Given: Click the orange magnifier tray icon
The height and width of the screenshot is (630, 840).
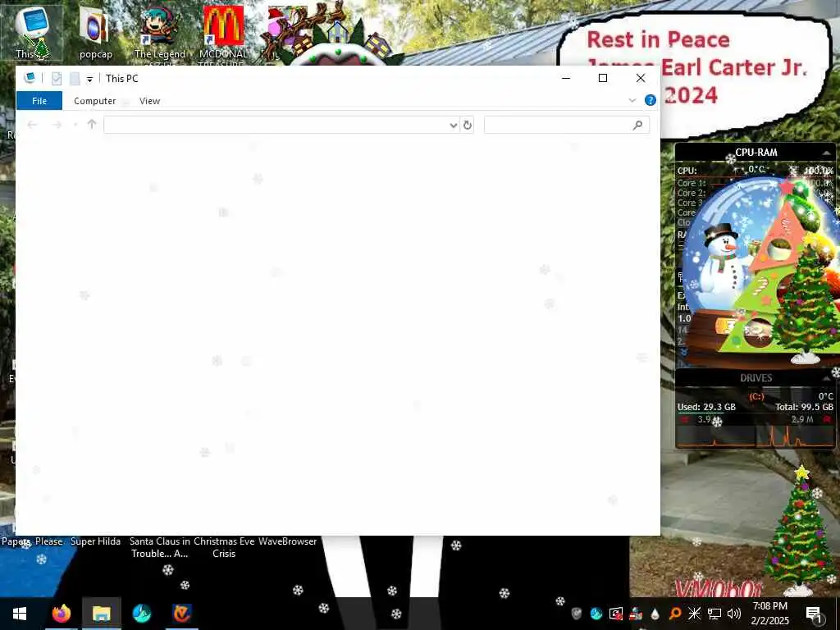Looking at the screenshot, I should point(675,614).
